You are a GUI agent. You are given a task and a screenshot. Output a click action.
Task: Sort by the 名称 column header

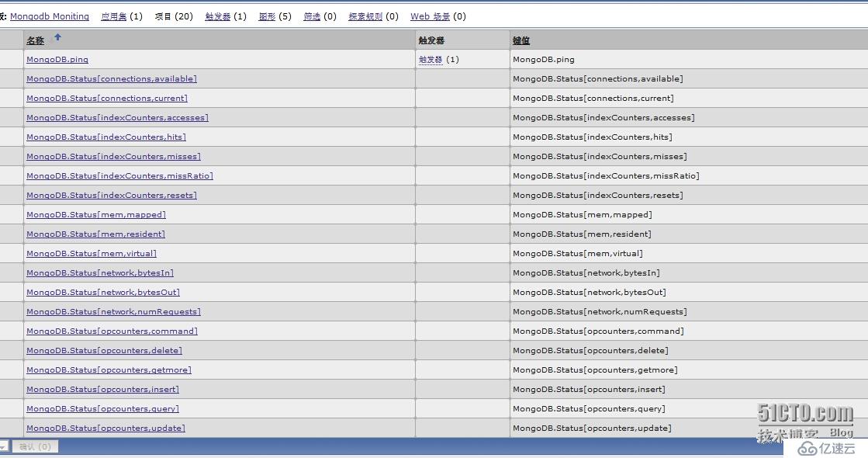point(35,40)
